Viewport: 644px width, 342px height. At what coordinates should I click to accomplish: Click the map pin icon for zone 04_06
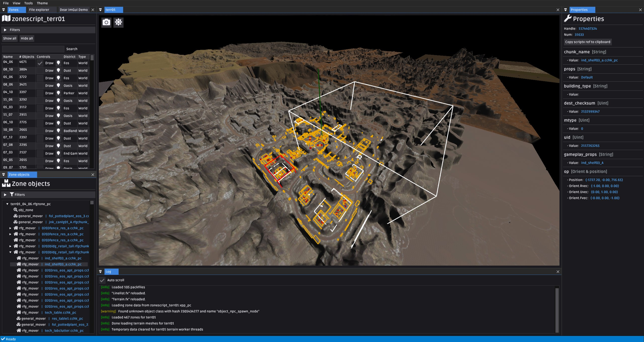pyautogui.click(x=58, y=63)
